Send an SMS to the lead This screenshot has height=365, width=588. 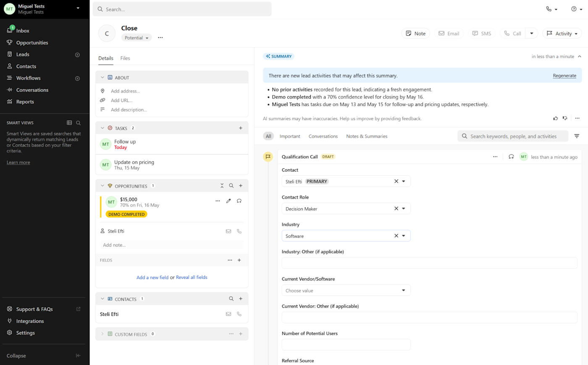click(x=482, y=34)
